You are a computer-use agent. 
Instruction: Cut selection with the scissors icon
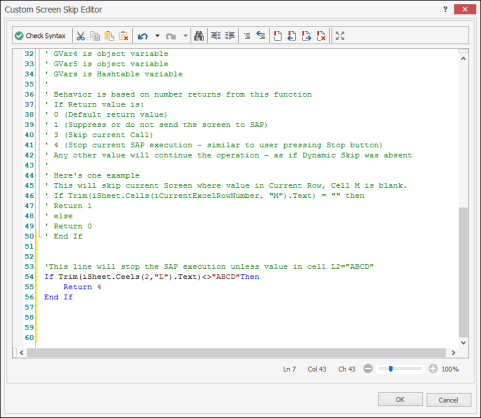pos(80,36)
